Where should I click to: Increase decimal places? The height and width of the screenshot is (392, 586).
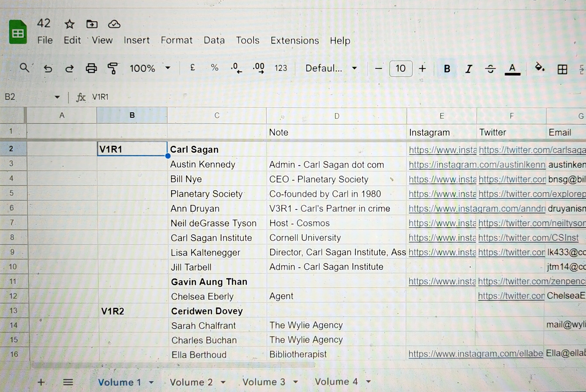[x=258, y=68]
